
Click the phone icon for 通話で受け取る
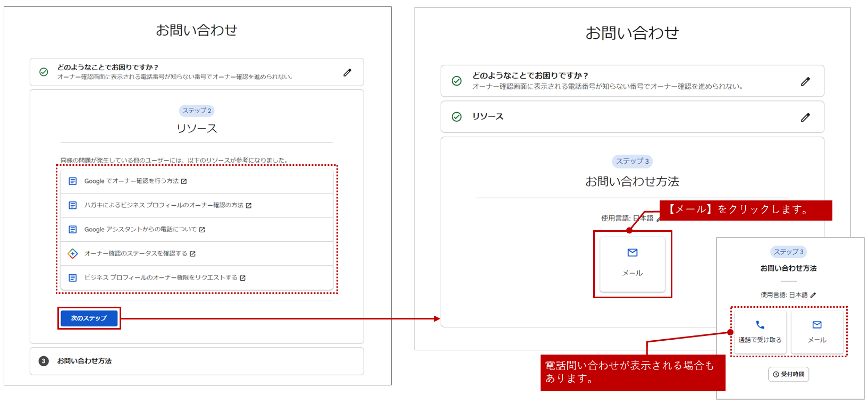click(760, 325)
